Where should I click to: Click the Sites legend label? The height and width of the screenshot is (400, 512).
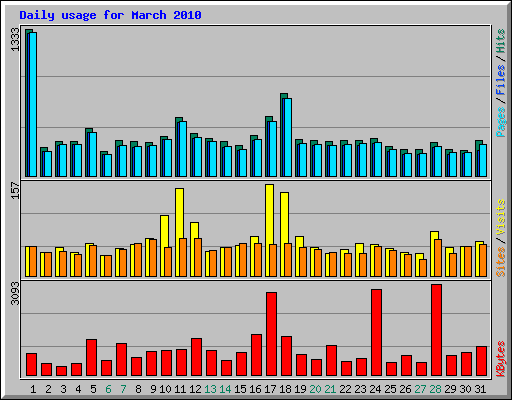[501, 262]
